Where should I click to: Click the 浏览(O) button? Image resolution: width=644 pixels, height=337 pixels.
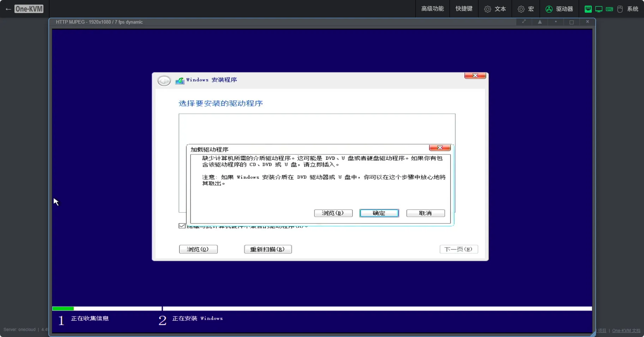[x=198, y=249]
